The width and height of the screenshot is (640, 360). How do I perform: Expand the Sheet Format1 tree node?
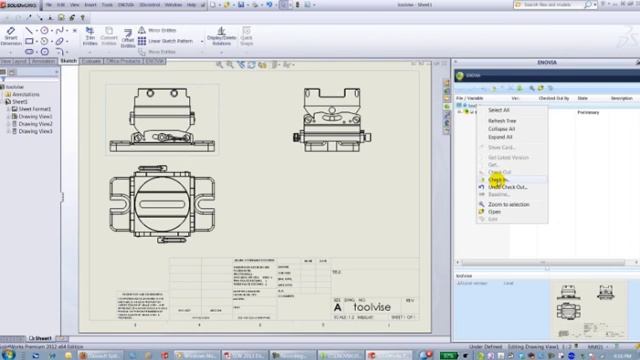(8, 109)
